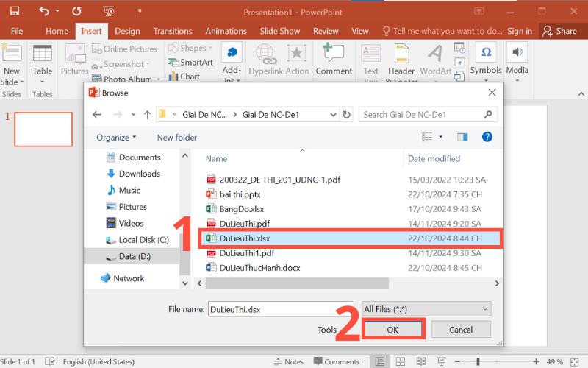
Task: Select the BangDo.xlsx file
Action: click(241, 209)
